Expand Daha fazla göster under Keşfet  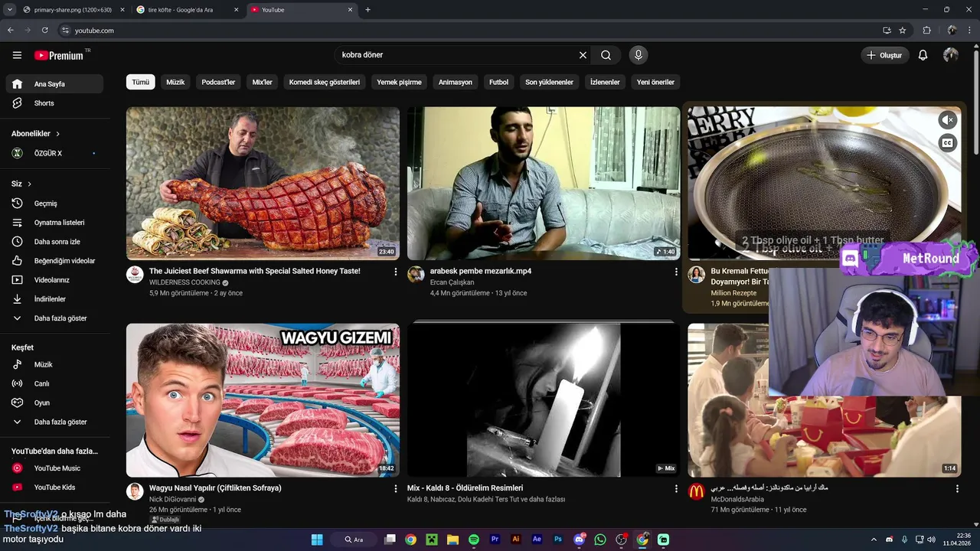(x=54, y=422)
